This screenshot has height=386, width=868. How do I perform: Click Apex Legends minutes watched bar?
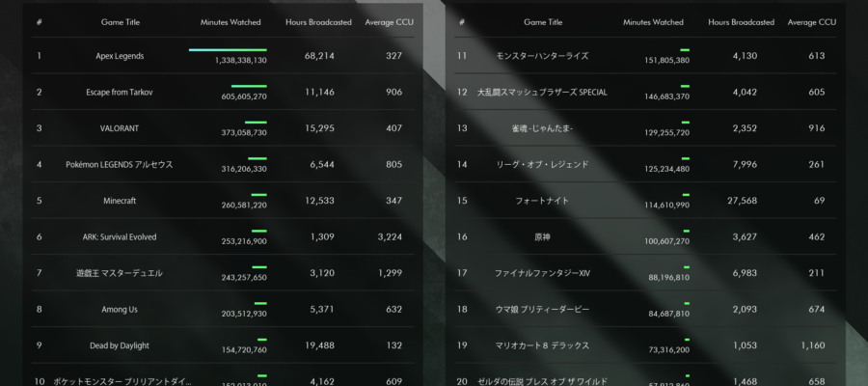tap(228, 50)
